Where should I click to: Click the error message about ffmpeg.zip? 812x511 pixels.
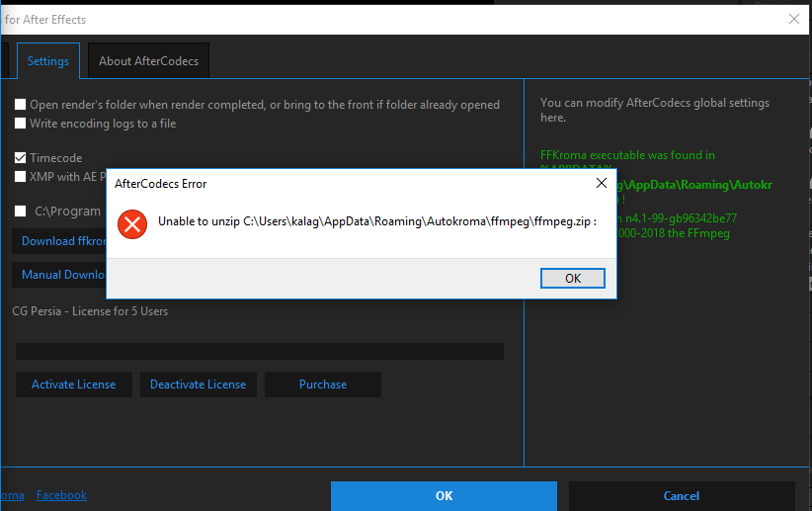click(x=377, y=221)
